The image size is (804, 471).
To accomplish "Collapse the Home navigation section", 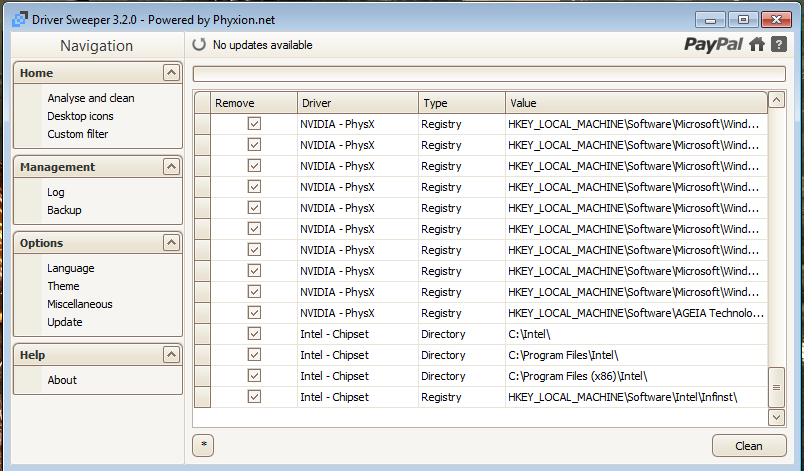I will point(171,73).
